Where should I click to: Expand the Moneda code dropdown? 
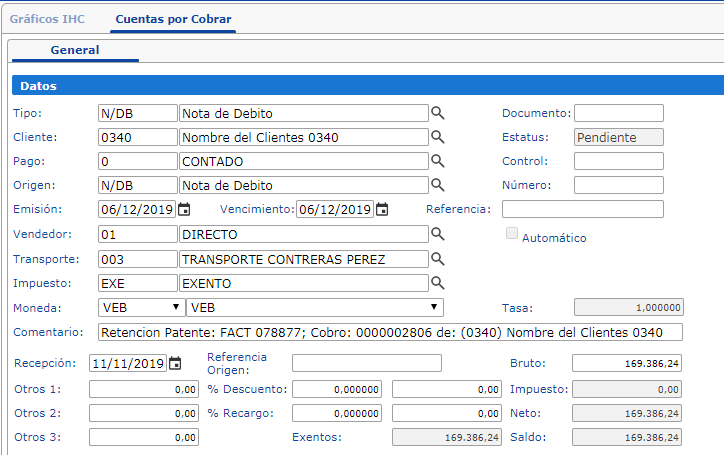[141, 307]
